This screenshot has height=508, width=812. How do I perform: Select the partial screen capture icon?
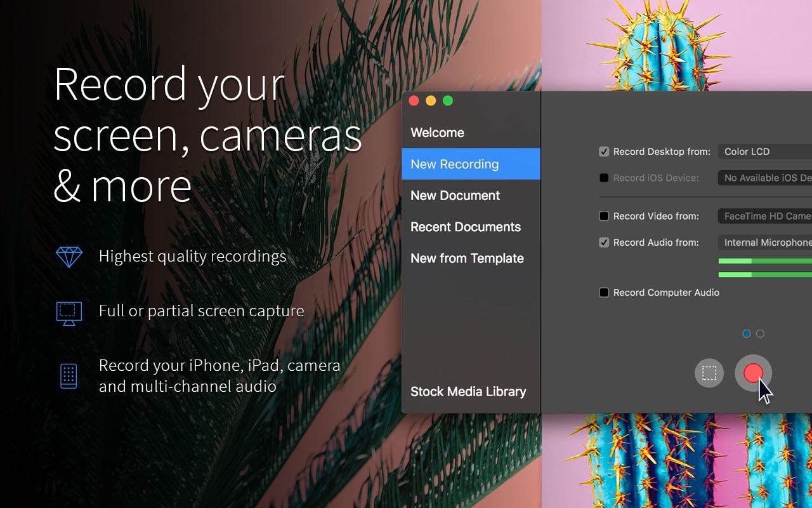click(x=709, y=373)
